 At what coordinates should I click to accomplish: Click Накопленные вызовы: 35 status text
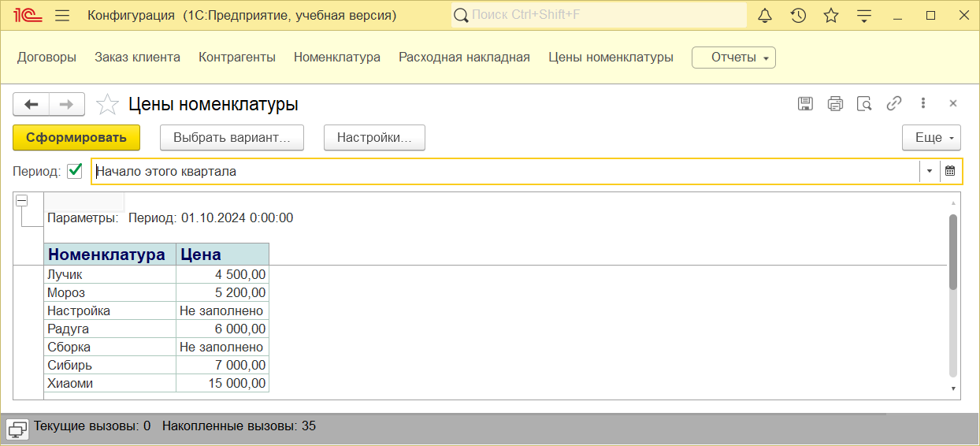pyautogui.click(x=239, y=426)
